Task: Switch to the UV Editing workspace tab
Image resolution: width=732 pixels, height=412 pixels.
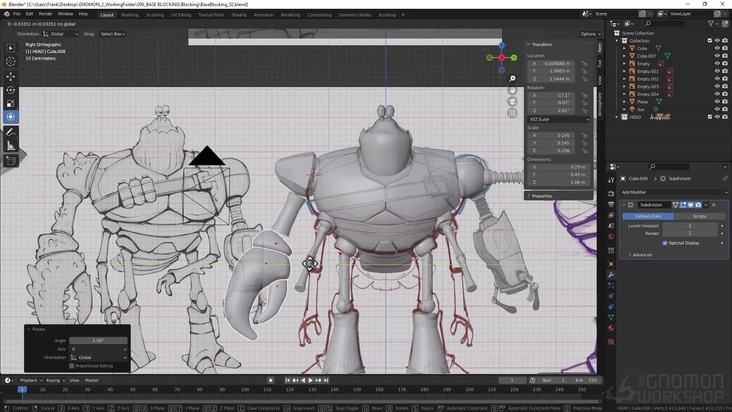Action: [x=181, y=15]
